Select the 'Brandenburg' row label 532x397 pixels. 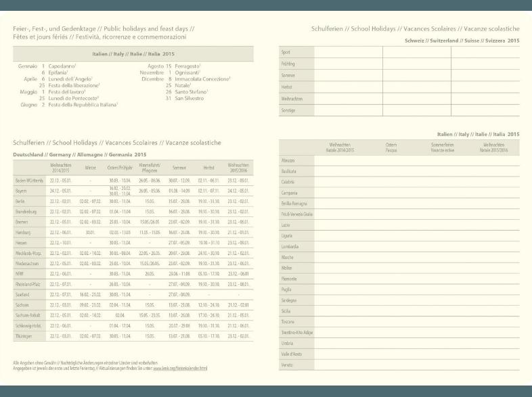[x=26, y=212]
